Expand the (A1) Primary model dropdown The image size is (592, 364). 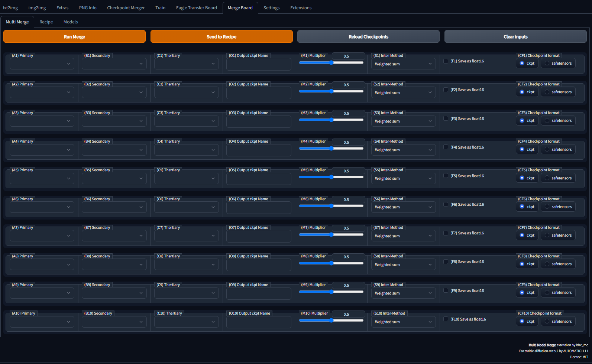pos(42,64)
